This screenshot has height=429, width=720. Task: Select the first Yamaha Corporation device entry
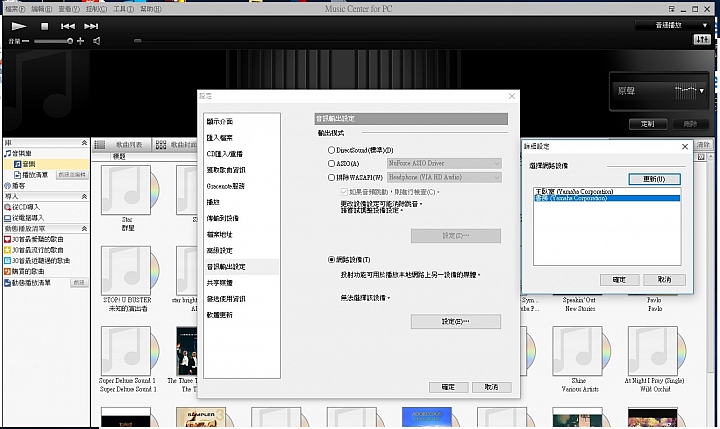[x=607, y=192]
